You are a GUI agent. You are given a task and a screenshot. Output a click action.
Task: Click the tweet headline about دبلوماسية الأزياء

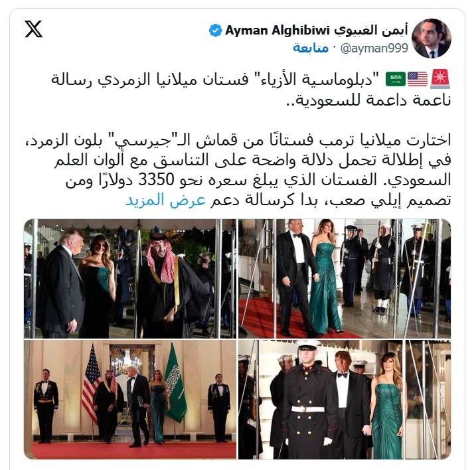pos(251,90)
